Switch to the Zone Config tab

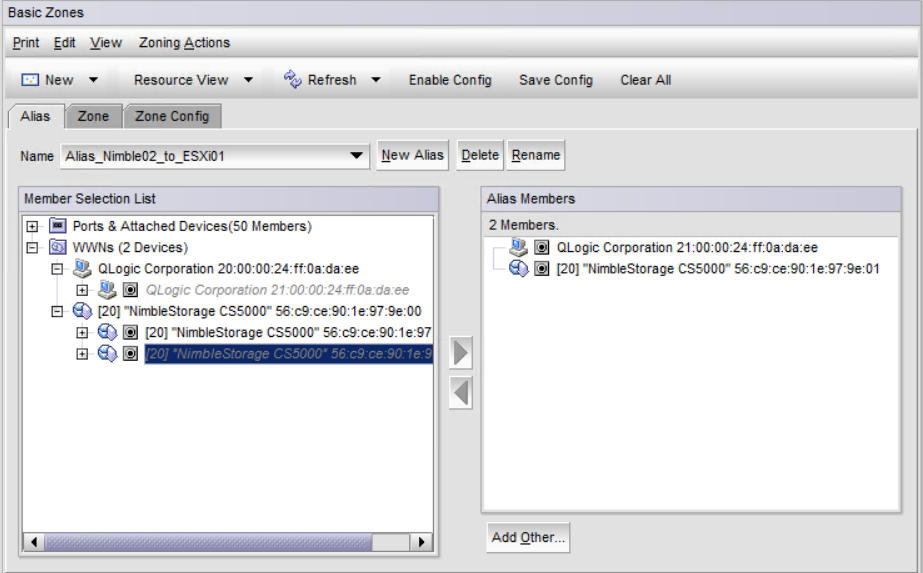tap(172, 116)
